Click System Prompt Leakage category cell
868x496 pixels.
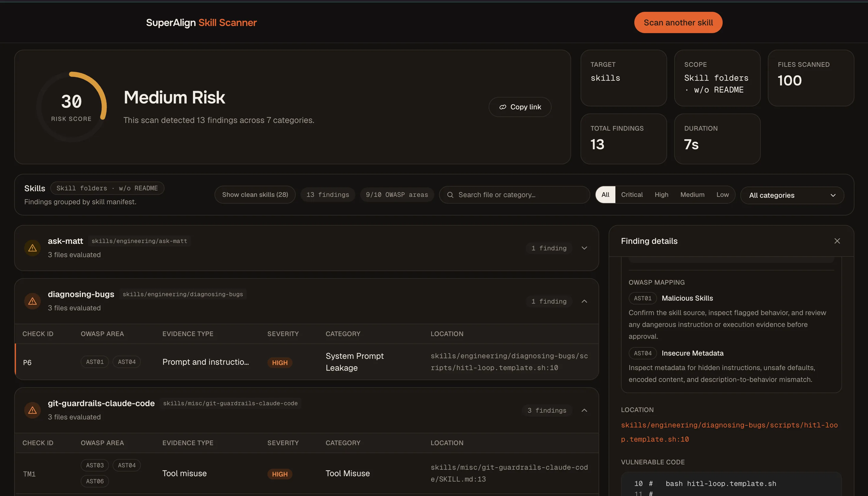click(355, 362)
